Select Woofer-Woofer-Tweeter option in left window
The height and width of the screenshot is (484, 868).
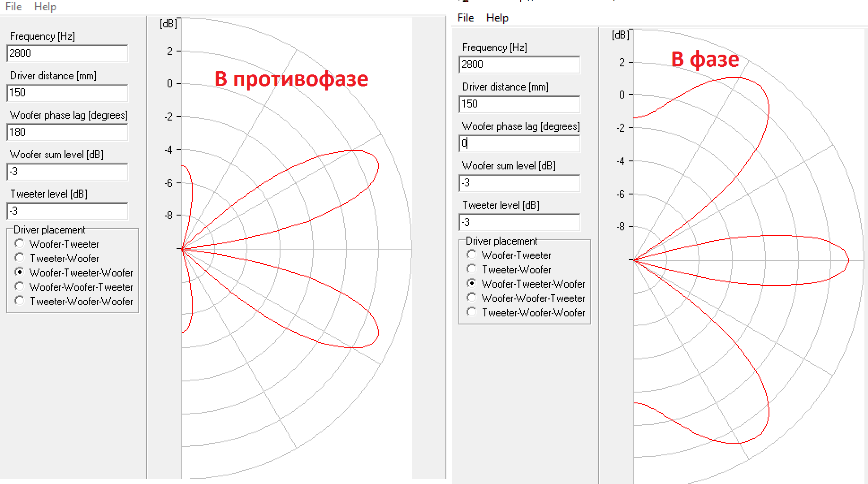(19, 286)
